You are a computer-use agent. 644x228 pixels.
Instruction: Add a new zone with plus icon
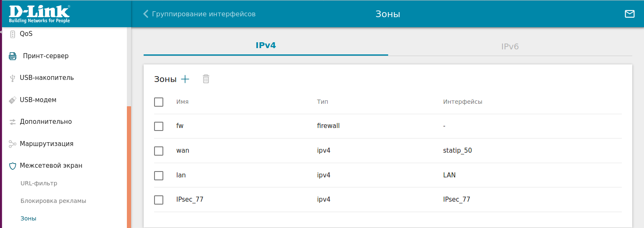click(x=185, y=79)
